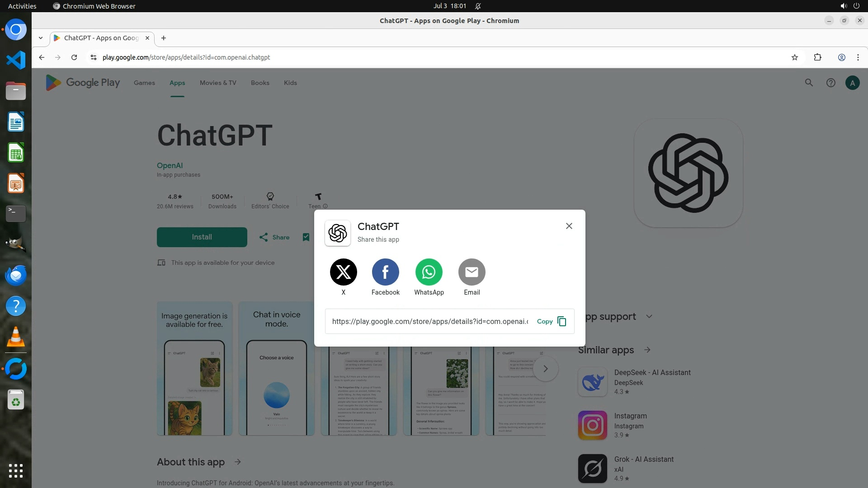The width and height of the screenshot is (868, 488).
Task: Open the tab search dropdown arrow
Action: (x=41, y=38)
